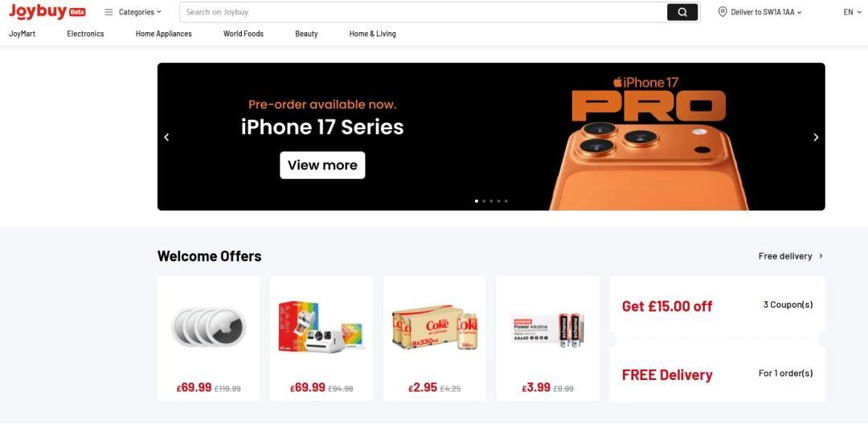Select the second carousel dot indicator

click(x=484, y=202)
